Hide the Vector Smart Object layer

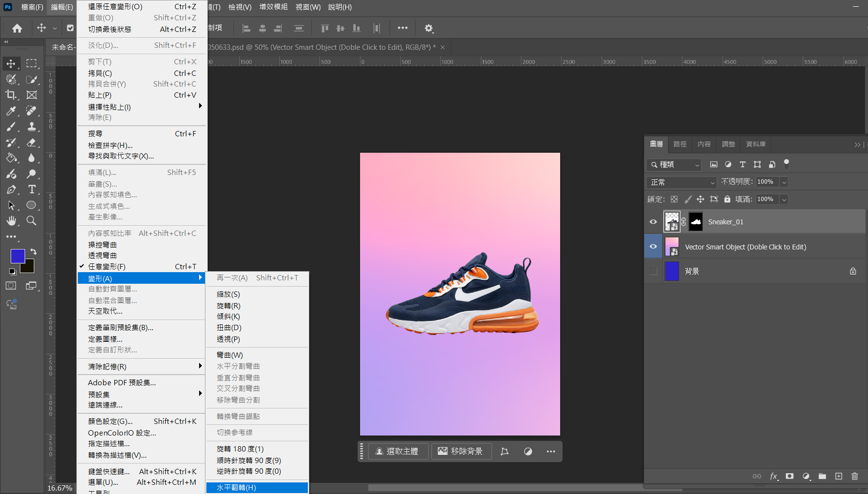coord(653,247)
